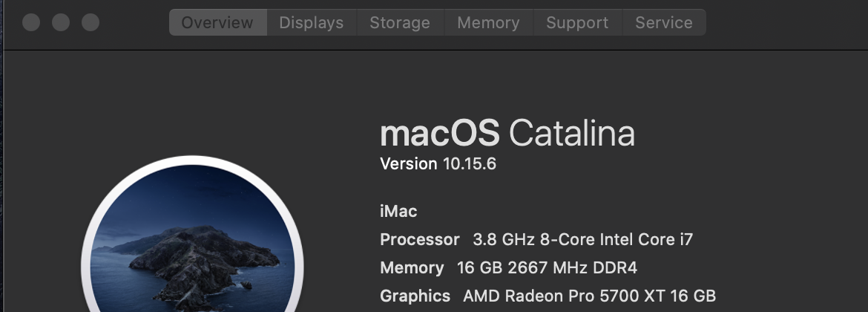Screen dimensions: 868x312
Task: Click the zoom window button
Action: (x=91, y=22)
